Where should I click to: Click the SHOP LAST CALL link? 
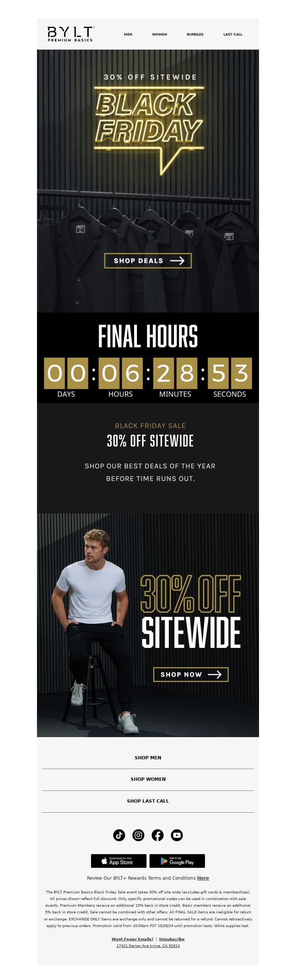pyautogui.click(x=148, y=801)
